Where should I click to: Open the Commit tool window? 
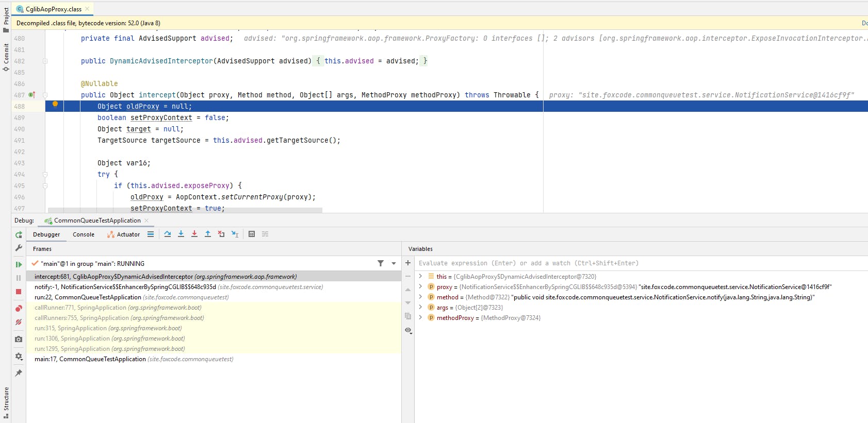tap(6, 57)
